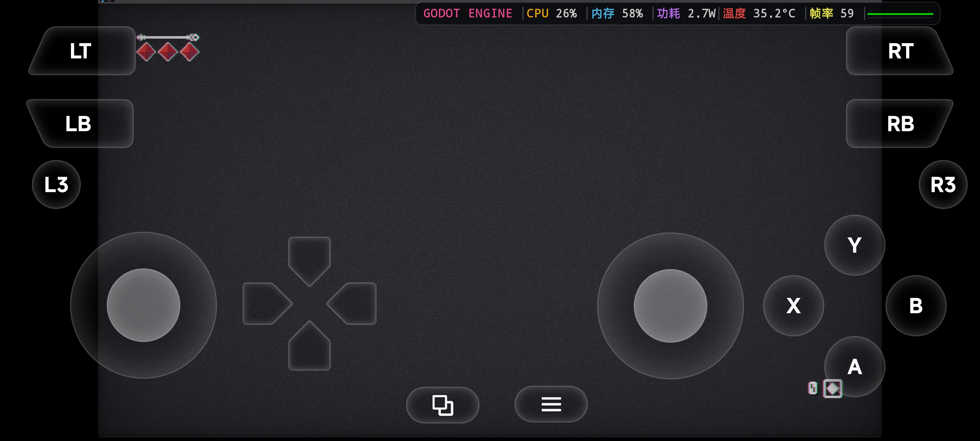
Task: Click the L3 stick button
Action: pyautogui.click(x=56, y=184)
